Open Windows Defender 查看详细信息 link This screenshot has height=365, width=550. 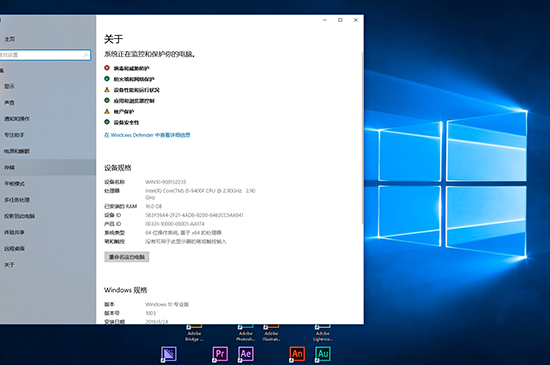coord(147,135)
